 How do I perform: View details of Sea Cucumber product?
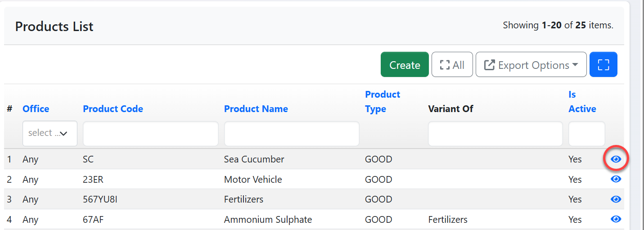tap(616, 159)
